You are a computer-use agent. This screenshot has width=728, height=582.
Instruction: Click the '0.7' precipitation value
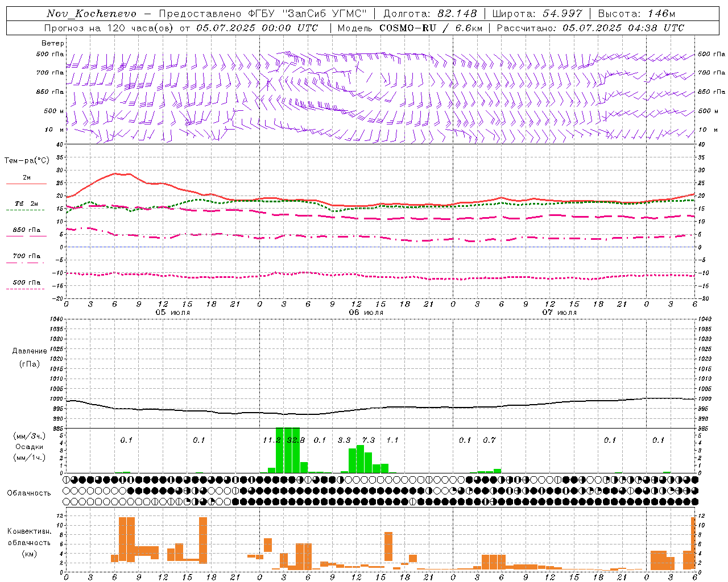click(x=489, y=440)
